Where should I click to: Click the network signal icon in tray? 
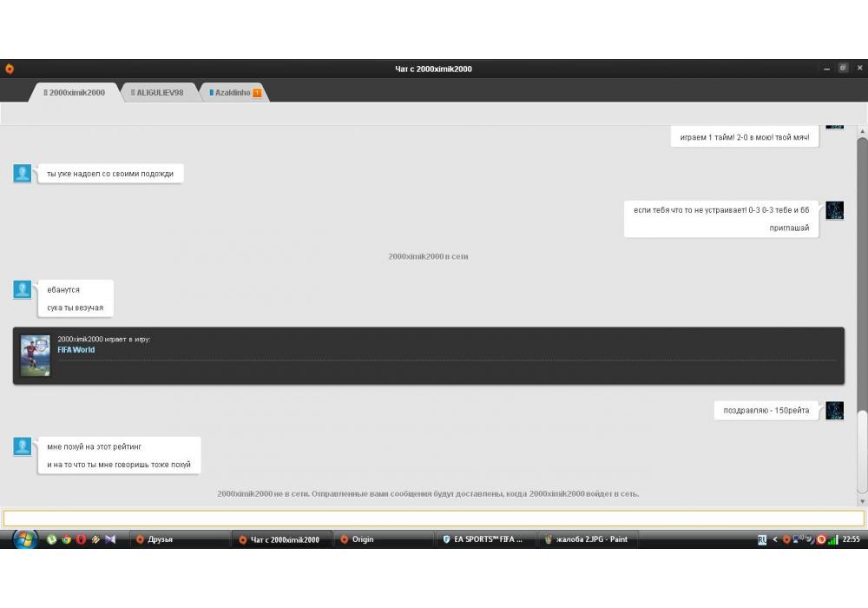[x=833, y=539]
